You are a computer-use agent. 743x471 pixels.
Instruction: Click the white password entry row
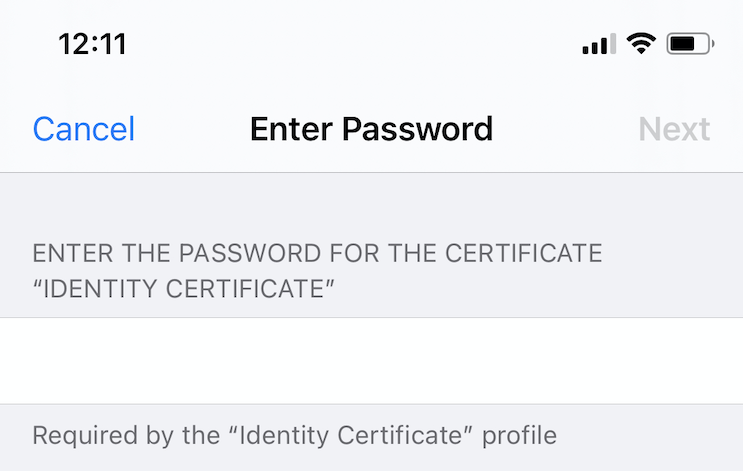pos(372,361)
